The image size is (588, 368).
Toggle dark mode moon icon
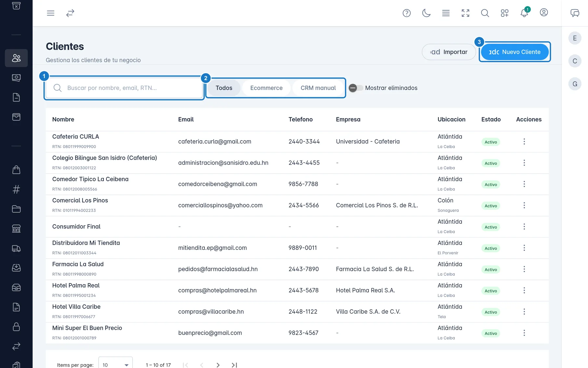[x=426, y=13]
